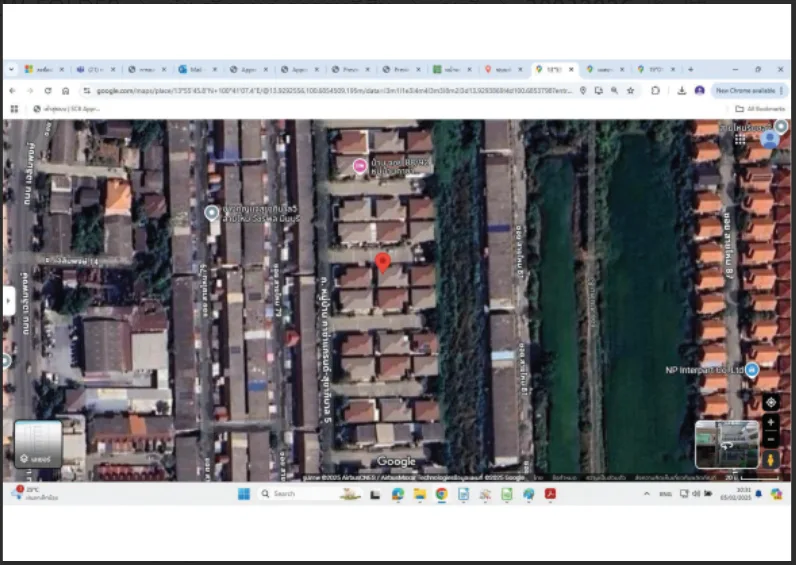The image size is (796, 565).
Task: Open the Google apps grid icon
Action: pyautogui.click(x=740, y=139)
